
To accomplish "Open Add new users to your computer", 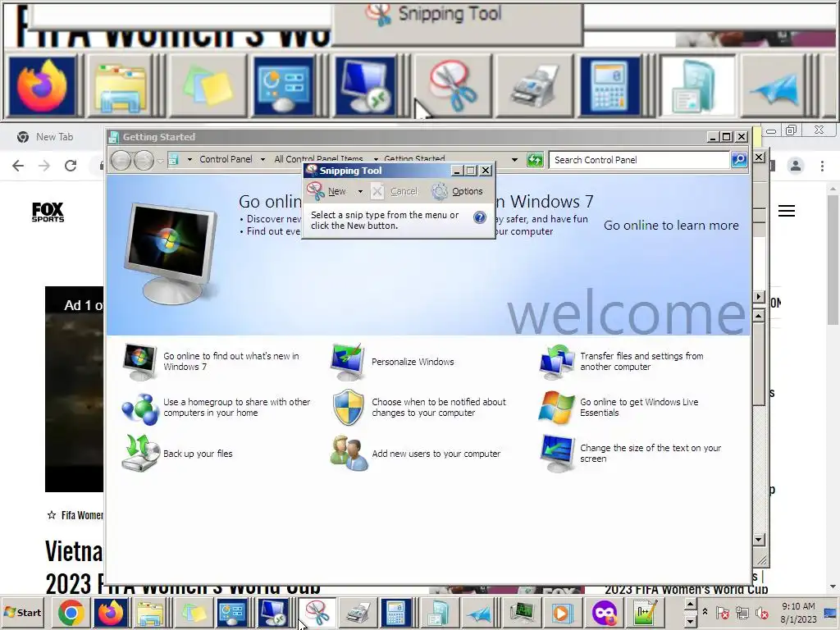I will click(416, 454).
